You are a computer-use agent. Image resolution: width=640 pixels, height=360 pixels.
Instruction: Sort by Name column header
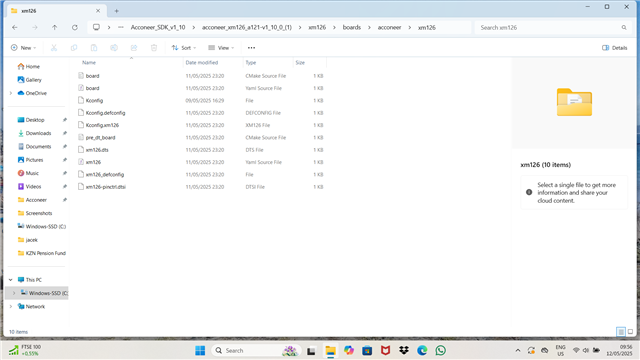89,62
